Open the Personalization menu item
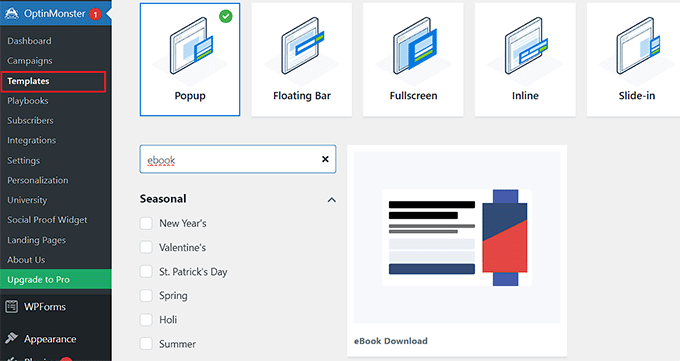This screenshot has width=680, height=361. [38, 180]
